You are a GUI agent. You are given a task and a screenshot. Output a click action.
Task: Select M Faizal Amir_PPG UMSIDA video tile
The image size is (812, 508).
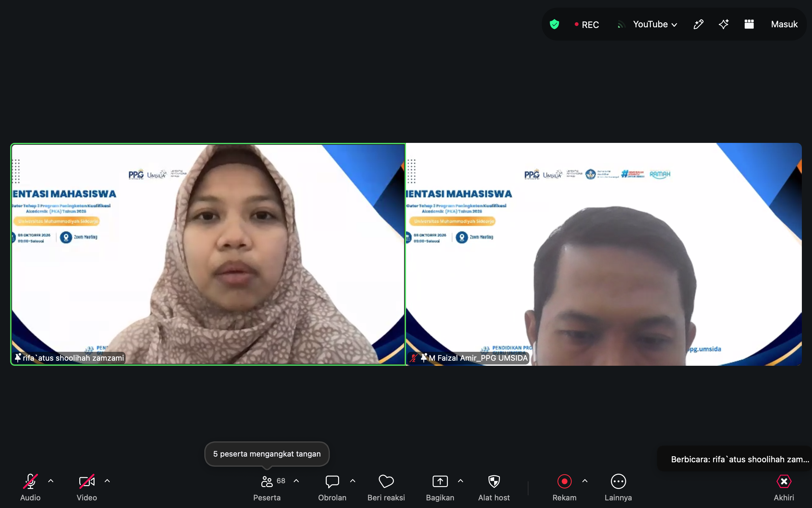[x=604, y=254]
